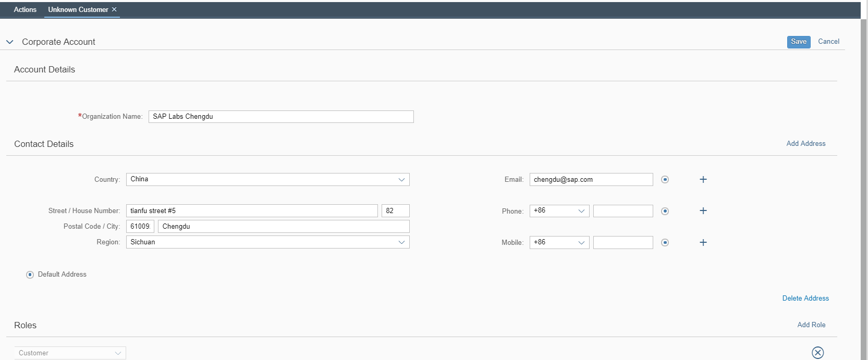
Task: Click the City field showing Chengdu
Action: click(284, 226)
